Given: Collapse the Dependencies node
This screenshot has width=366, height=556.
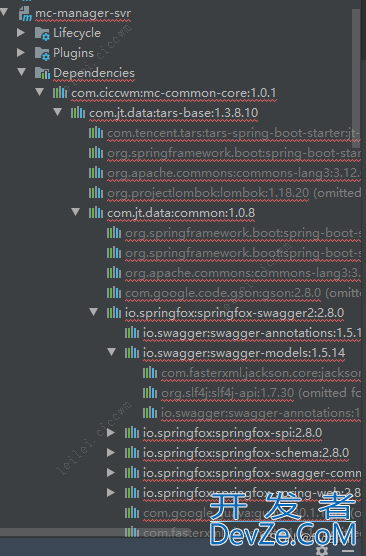Looking at the screenshot, I should pyautogui.click(x=22, y=72).
